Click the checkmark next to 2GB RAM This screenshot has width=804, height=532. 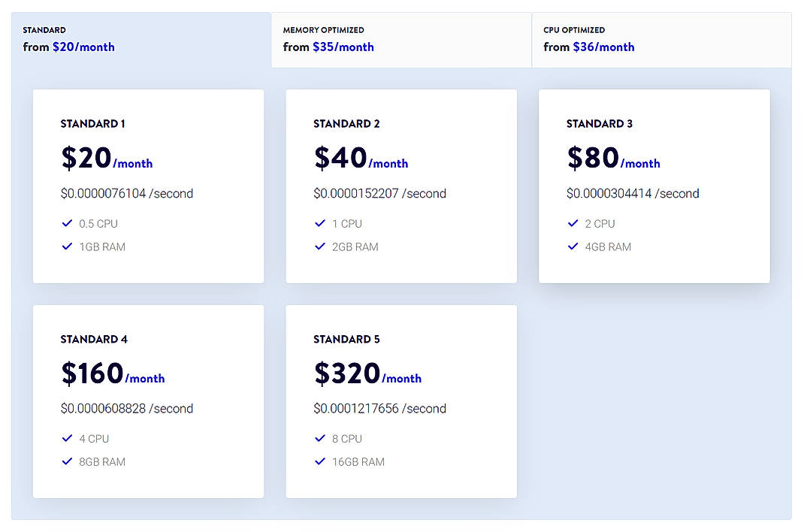320,246
